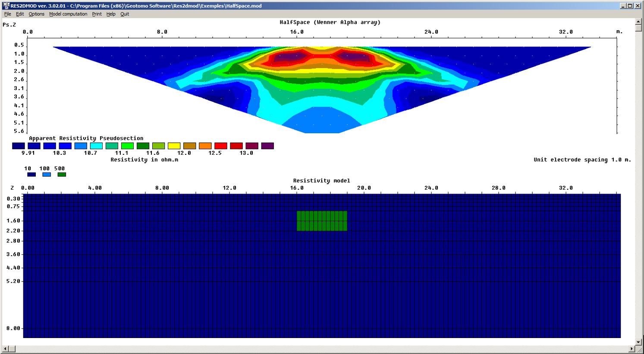Image resolution: width=644 pixels, height=354 pixels.
Task: Click the legend value '11.1'
Action: click(122, 153)
